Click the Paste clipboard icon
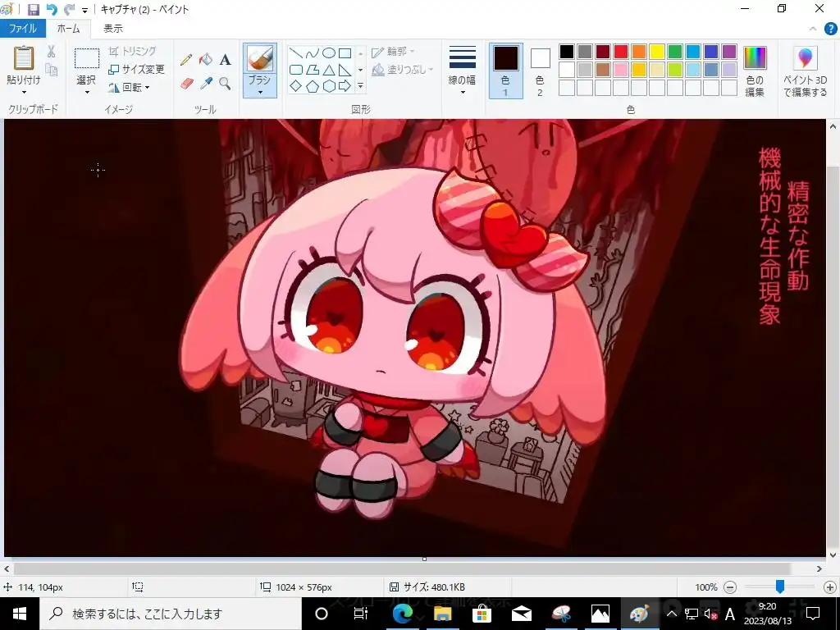 [24, 58]
